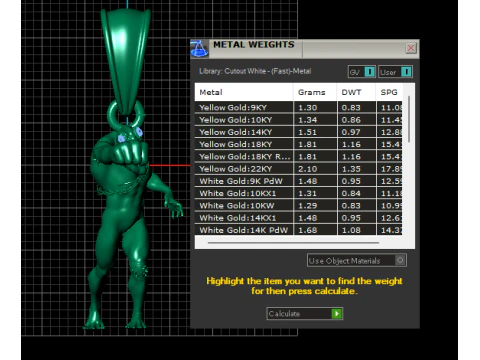
Task: Click the 1.35 DWT value
Action: pyautogui.click(x=351, y=169)
